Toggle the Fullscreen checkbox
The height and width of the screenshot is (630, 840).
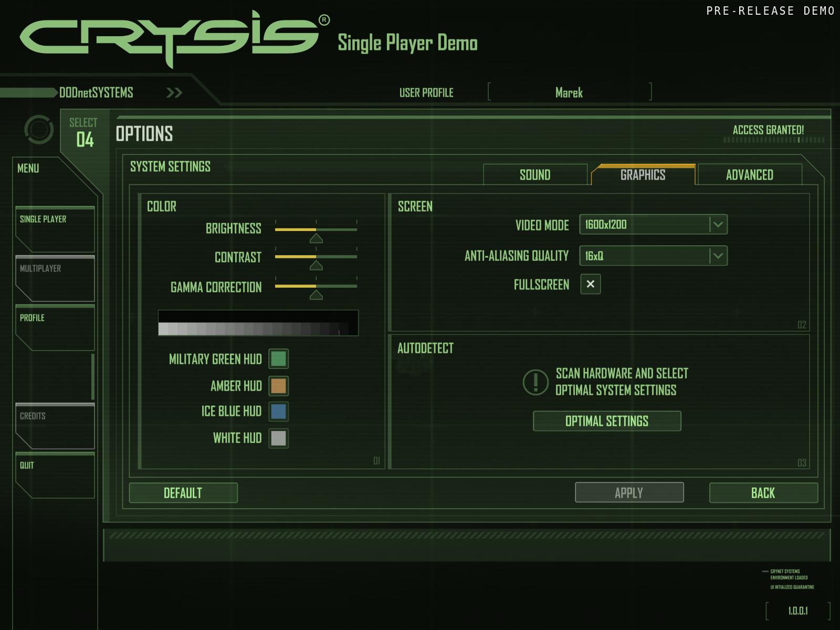click(591, 284)
